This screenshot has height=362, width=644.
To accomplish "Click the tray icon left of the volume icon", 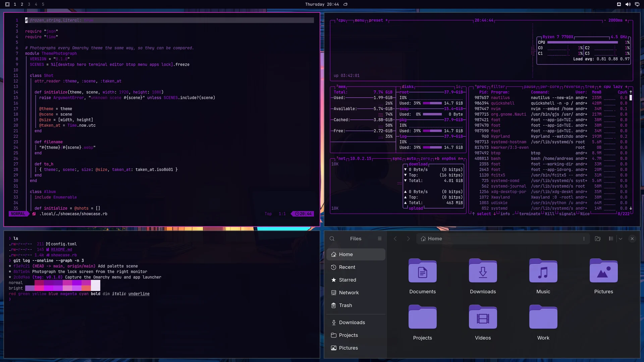I will (x=619, y=4).
